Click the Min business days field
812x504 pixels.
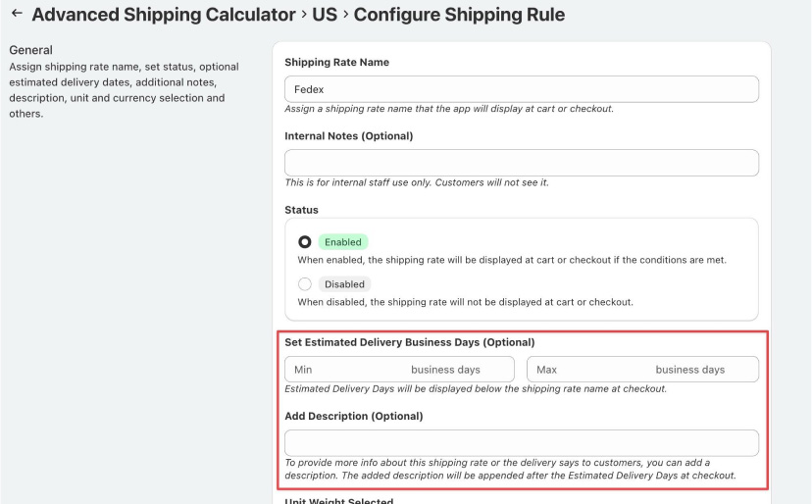click(x=399, y=370)
